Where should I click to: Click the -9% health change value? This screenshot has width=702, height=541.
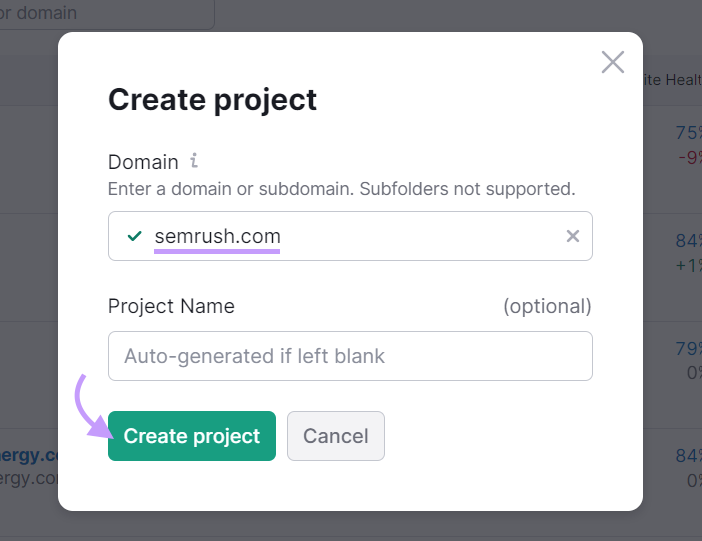pos(689,157)
